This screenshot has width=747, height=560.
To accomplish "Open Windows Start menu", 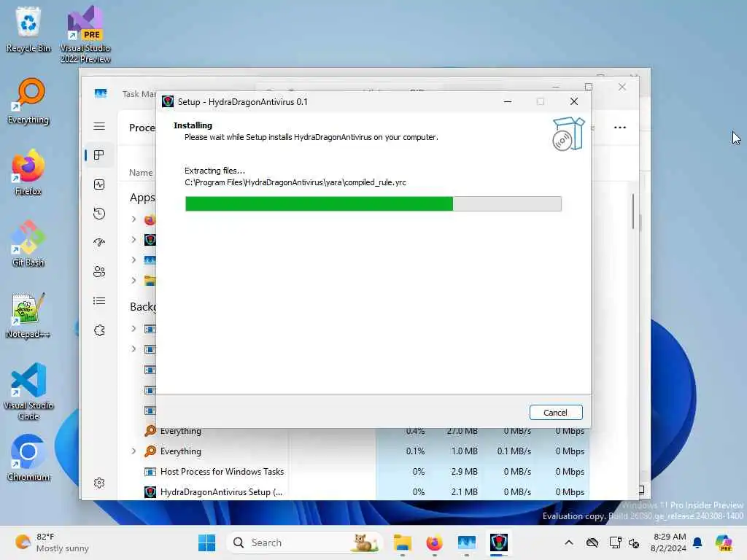I will (x=206, y=542).
